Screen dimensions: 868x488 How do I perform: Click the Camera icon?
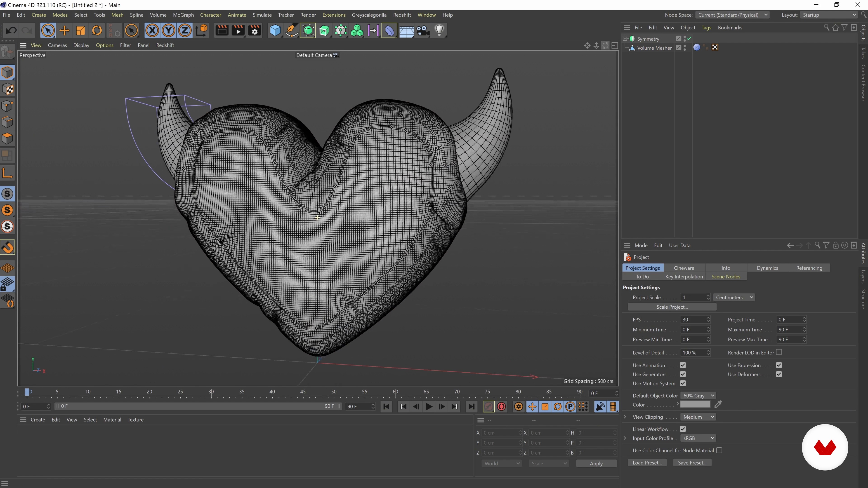click(422, 31)
